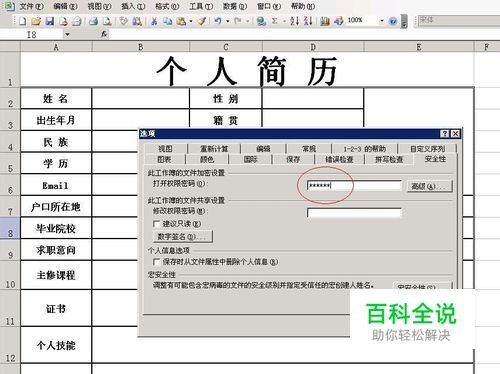Open Print Preview from toolbar
Viewport: 500px width, 374px height.
coord(107,21)
